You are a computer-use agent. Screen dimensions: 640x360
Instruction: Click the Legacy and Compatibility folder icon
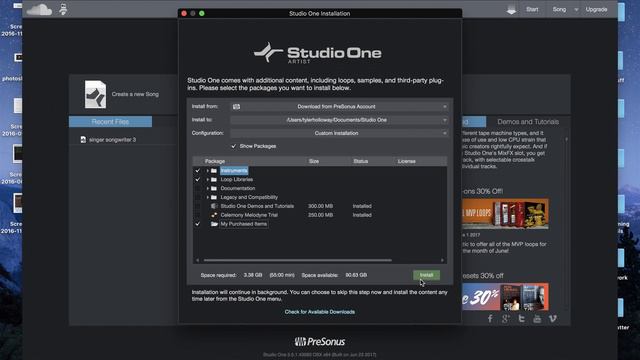pos(214,198)
